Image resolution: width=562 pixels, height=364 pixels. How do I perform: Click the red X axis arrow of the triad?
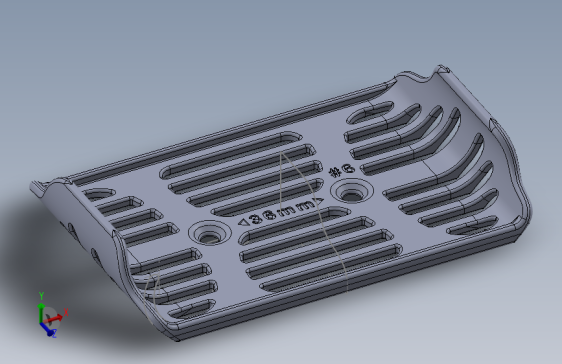[54, 318]
